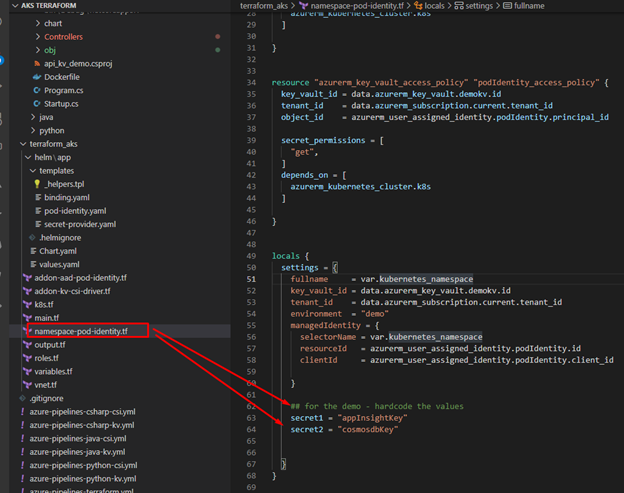This screenshot has width=624, height=493.
Task: Click line number 34 in the gutter
Action: pyautogui.click(x=251, y=83)
